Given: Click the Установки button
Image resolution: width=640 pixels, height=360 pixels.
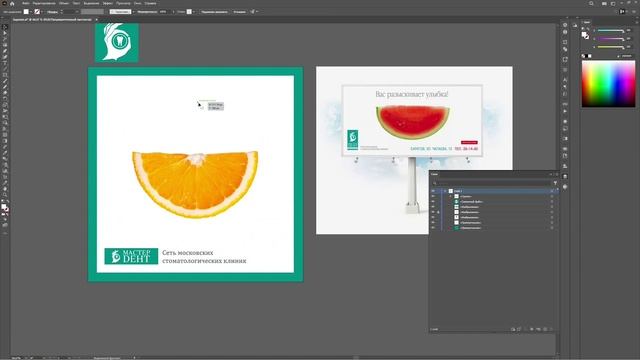Looking at the screenshot, I should point(240,12).
